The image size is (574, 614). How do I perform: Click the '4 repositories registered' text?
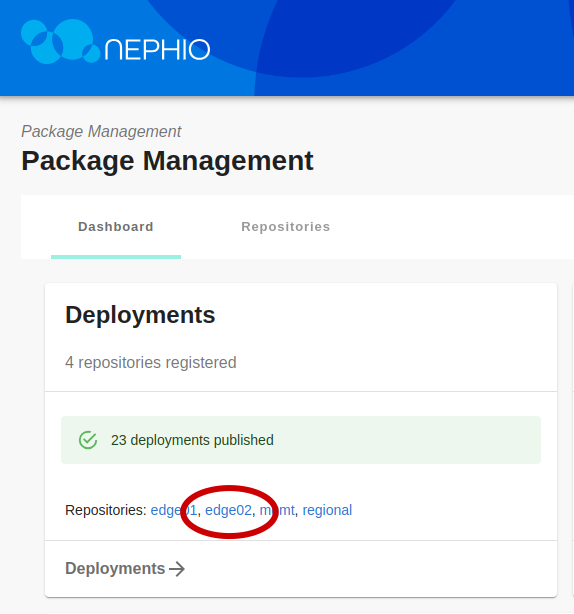pos(151,363)
